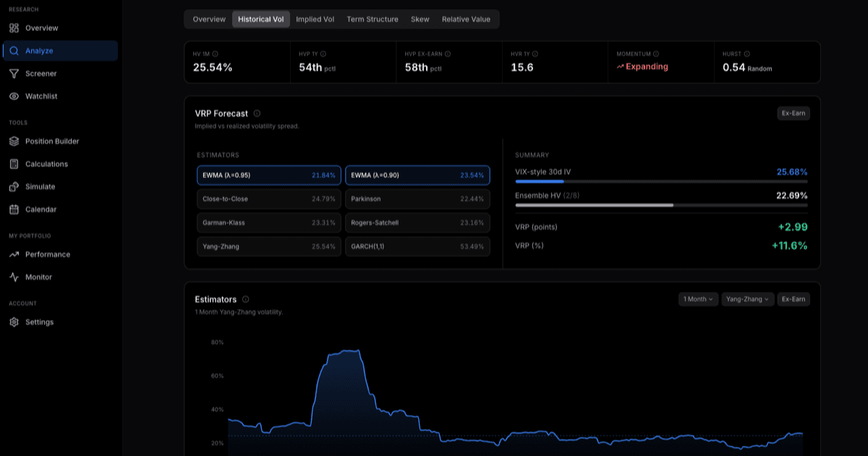
Task: Click the Analyze magnifier icon
Action: [14, 50]
